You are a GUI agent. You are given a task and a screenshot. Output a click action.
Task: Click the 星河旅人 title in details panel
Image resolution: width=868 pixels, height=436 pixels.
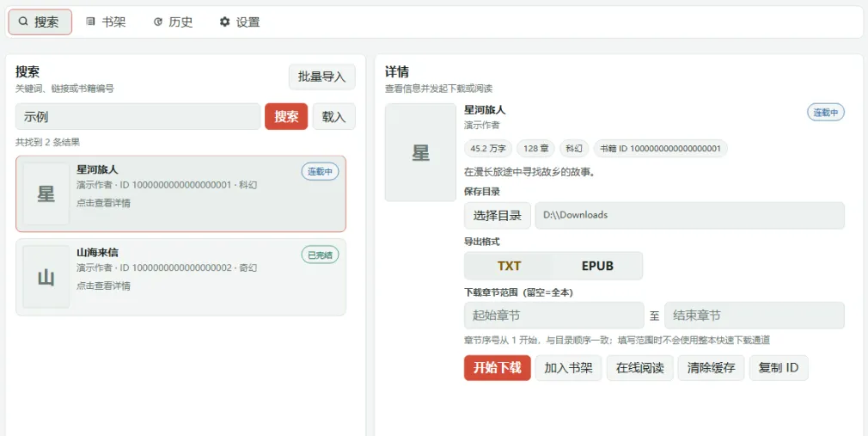pos(485,110)
